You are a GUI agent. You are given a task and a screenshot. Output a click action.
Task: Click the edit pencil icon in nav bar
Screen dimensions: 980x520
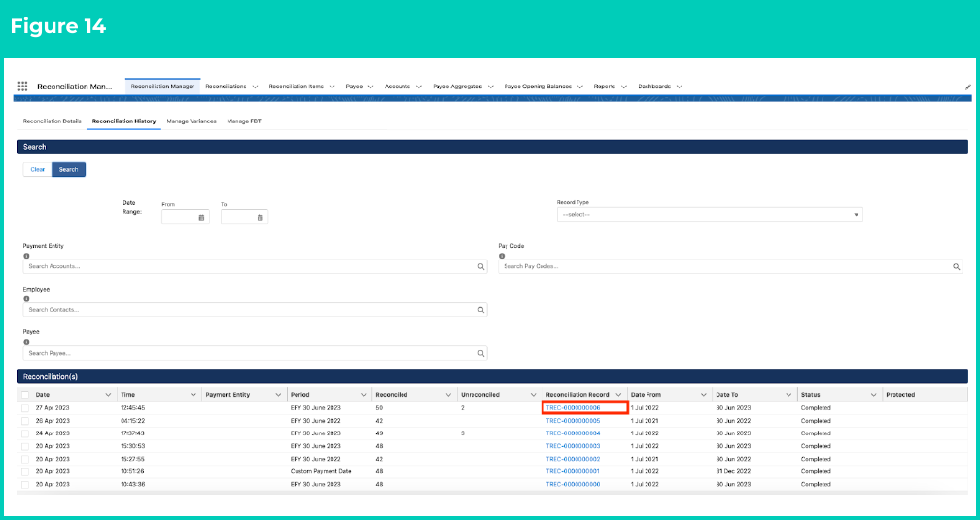pos(968,87)
